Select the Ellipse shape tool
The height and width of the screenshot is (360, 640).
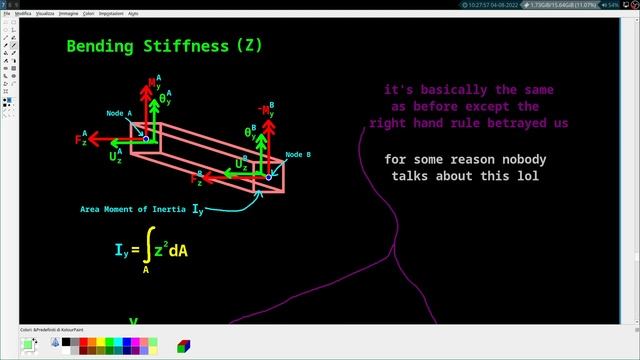click(13, 76)
